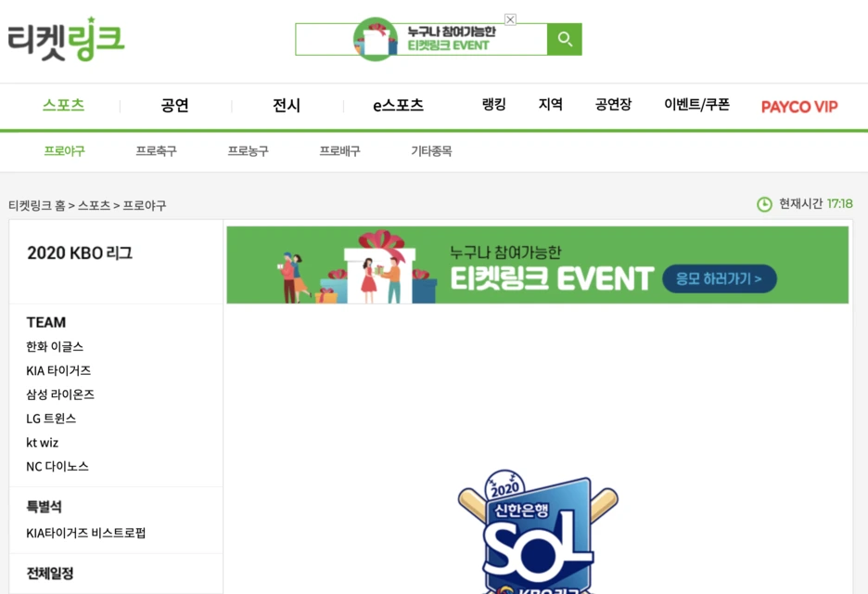Screen dimensions: 868x594
Task: Close the search bar event ad
Action: click(510, 19)
